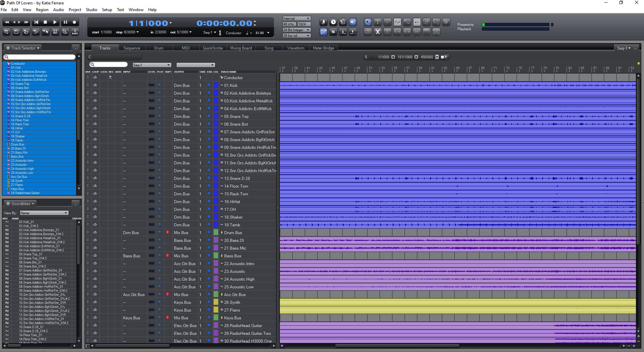The height and width of the screenshot is (352, 644).
Task: Click the color swatch for 01.Kick
Action: 216,85
